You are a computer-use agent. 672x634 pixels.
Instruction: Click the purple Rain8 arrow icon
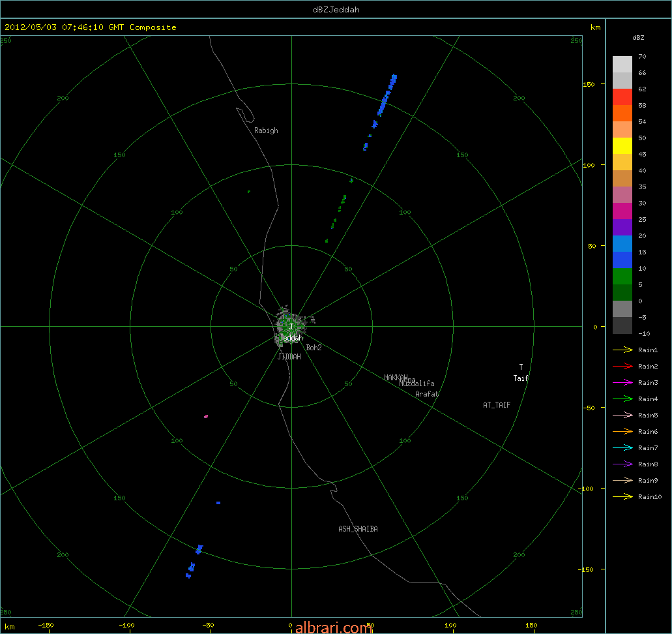pyautogui.click(x=622, y=464)
